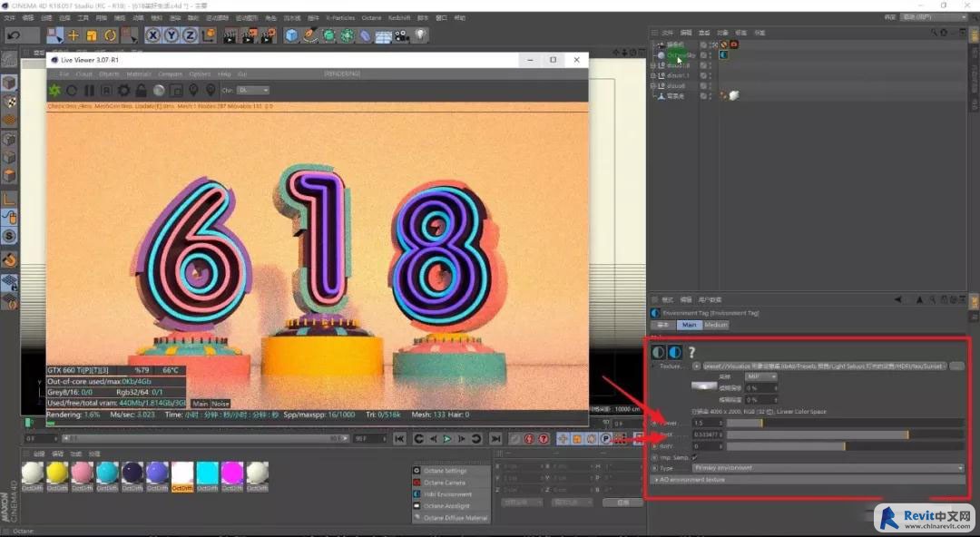The image size is (980, 537).
Task: Open Live Viewer settings gear
Action: tap(124, 91)
